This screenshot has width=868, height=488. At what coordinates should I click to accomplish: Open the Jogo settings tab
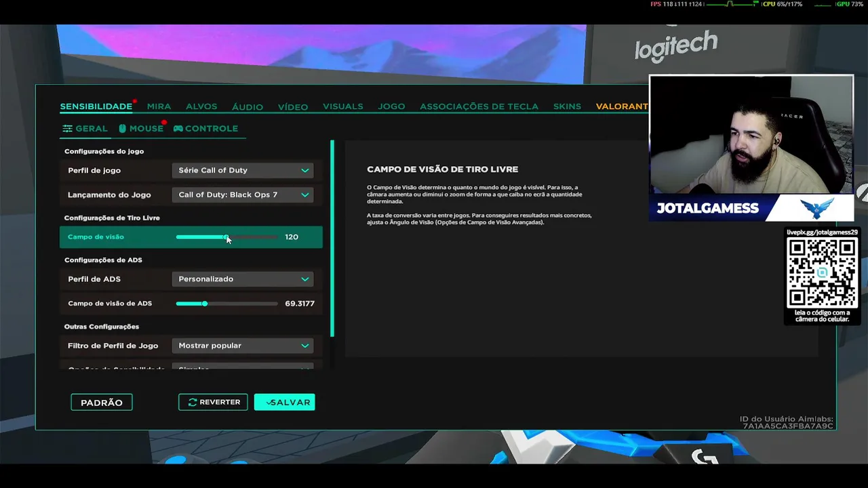point(391,106)
